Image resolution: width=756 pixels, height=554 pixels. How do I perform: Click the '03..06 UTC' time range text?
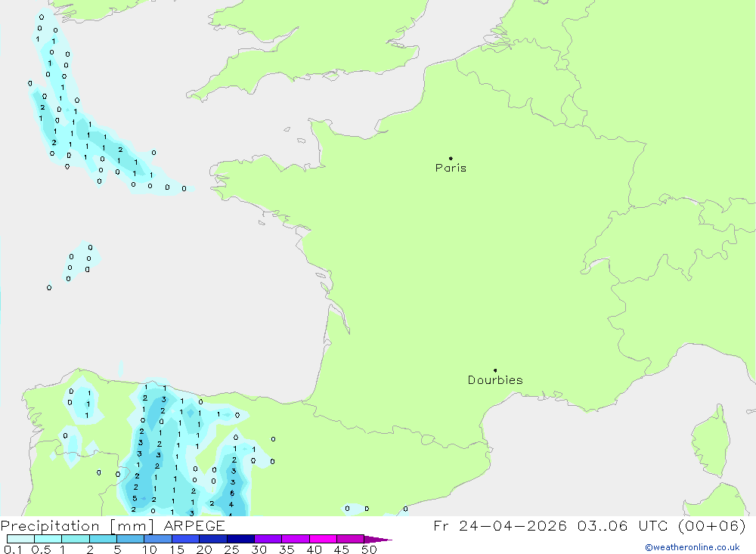[x=624, y=526]
